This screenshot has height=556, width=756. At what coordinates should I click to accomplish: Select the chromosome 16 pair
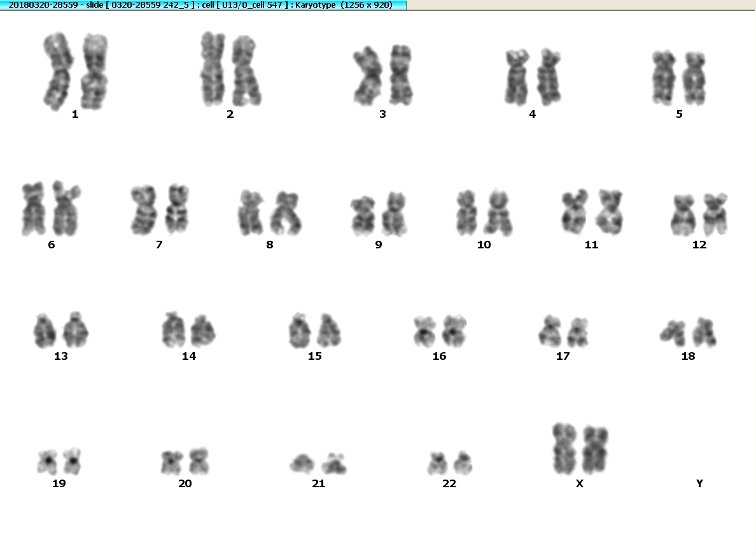(x=440, y=332)
